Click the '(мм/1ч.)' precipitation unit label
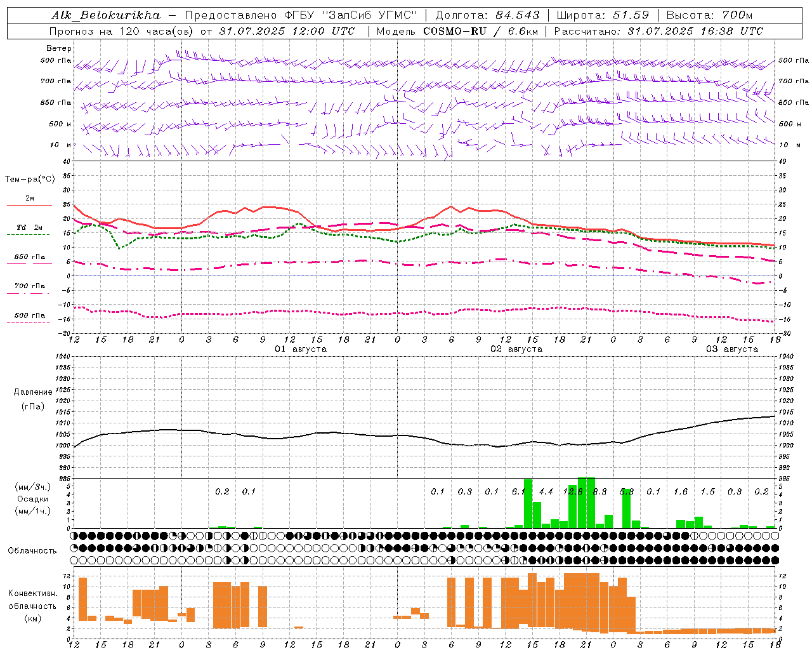Screen dimensions: 812x650 pos(33,511)
